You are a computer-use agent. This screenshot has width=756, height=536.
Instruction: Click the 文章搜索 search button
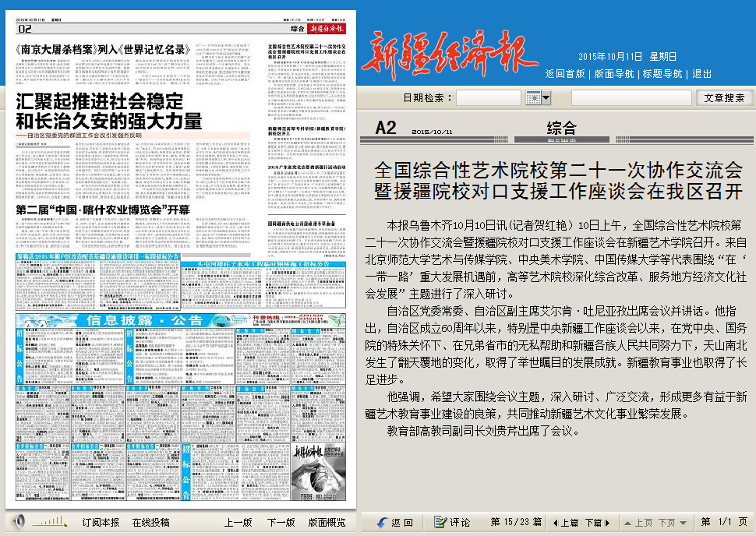pos(724,98)
